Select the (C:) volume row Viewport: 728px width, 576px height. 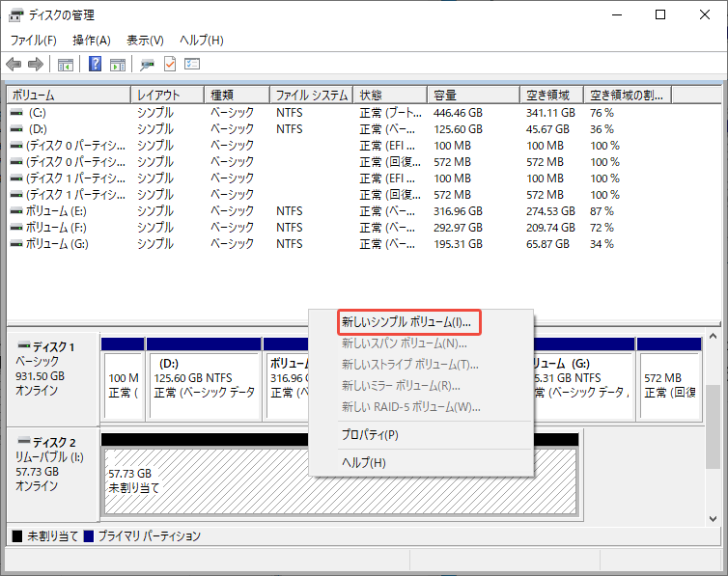[362, 113]
